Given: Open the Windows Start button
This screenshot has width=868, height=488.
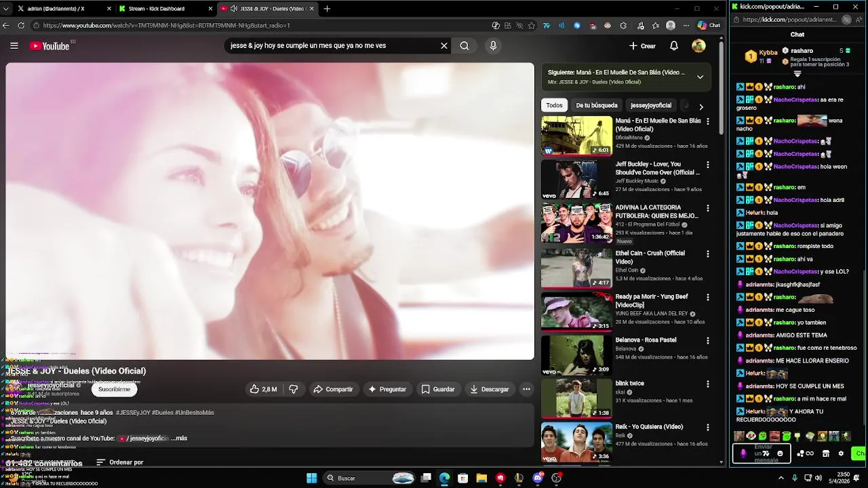Looking at the screenshot, I should point(311,478).
